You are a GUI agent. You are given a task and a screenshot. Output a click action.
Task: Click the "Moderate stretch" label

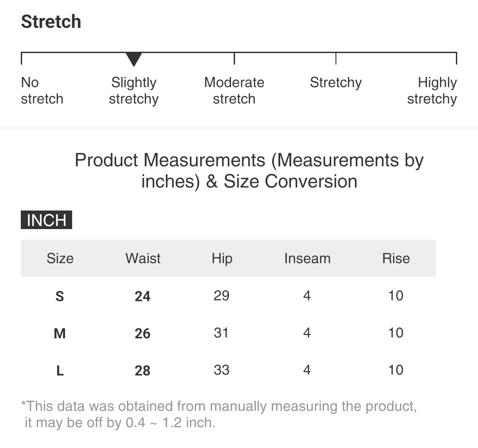click(x=234, y=91)
